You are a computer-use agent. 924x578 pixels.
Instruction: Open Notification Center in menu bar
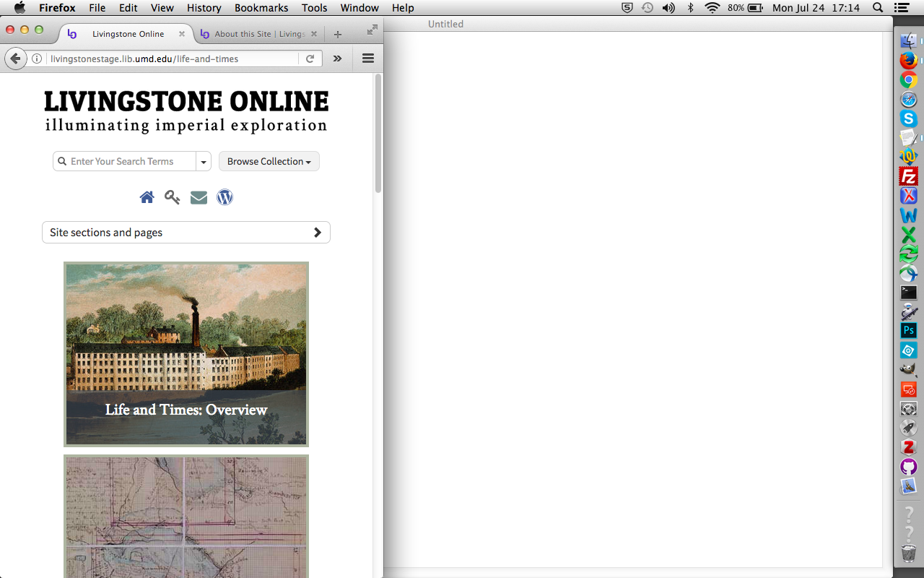tap(901, 8)
